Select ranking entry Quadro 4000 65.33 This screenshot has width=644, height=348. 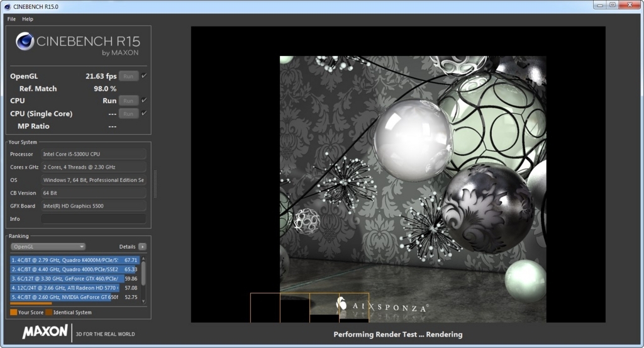point(75,269)
